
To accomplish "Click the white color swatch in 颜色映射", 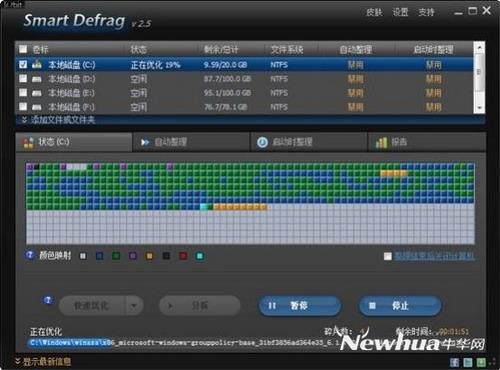I will pyautogui.click(x=83, y=256).
